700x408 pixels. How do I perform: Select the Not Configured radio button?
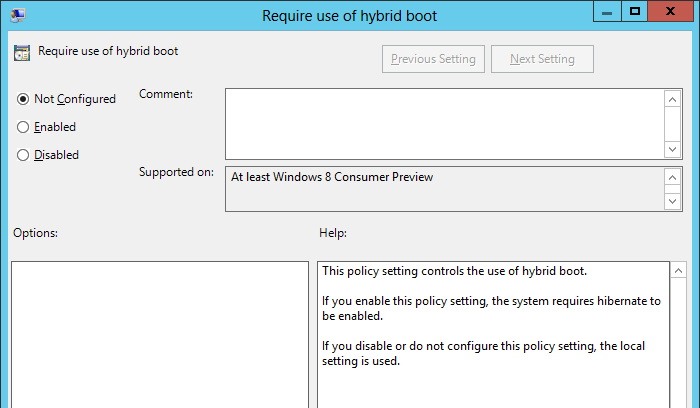pos(23,99)
